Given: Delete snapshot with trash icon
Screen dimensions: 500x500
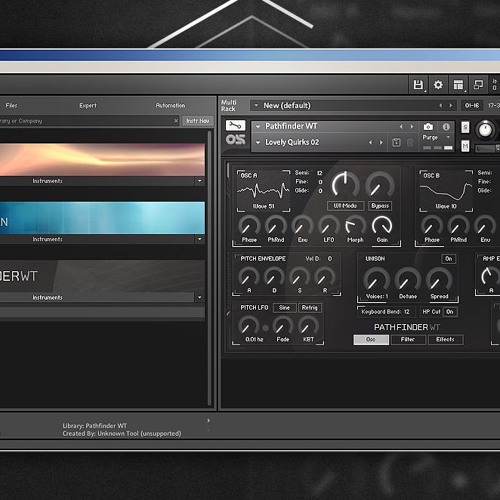Looking at the screenshot, I should 410,143.
